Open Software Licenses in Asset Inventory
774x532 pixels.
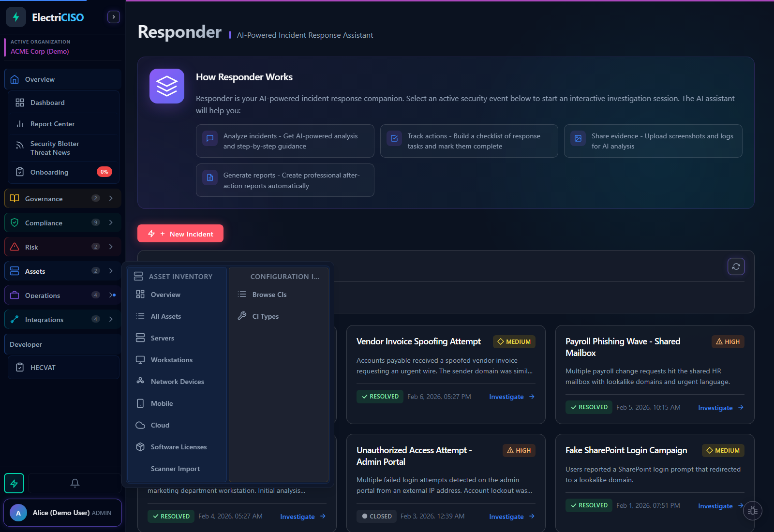tap(179, 446)
